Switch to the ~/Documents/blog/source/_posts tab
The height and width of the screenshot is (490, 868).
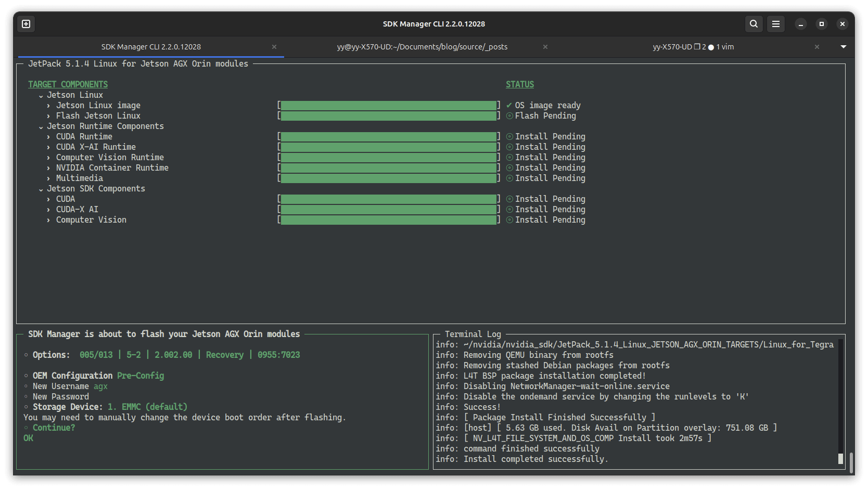(422, 47)
